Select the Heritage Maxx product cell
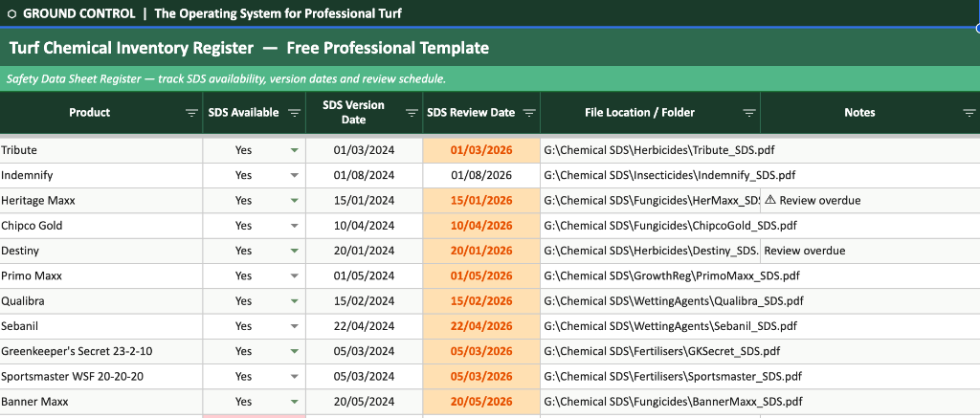 pos(101,201)
